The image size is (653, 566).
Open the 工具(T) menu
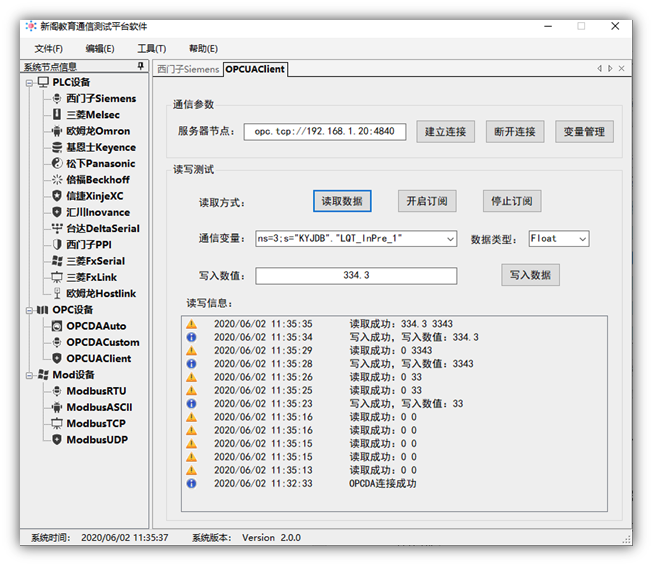(x=152, y=49)
